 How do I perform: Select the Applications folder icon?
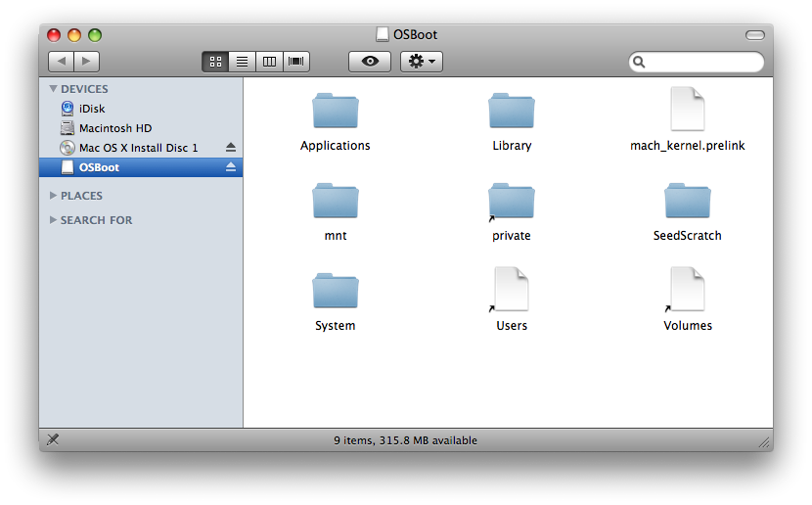point(336,112)
